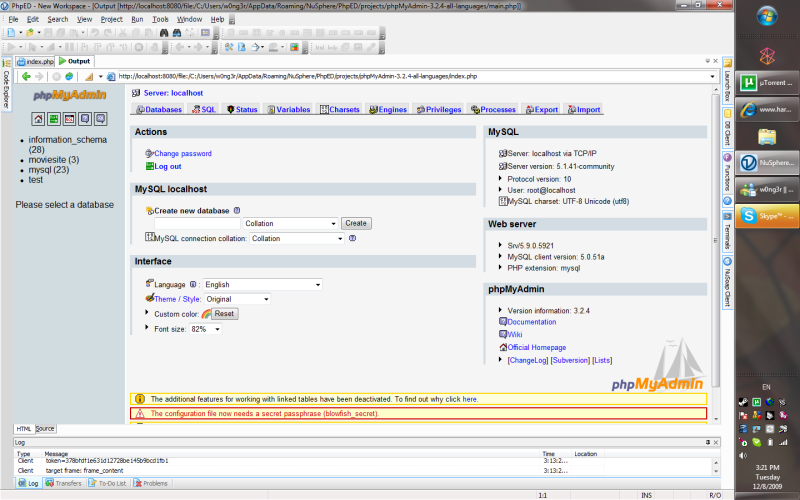
Task: Click the Windows Start orb
Action: pos(767,16)
